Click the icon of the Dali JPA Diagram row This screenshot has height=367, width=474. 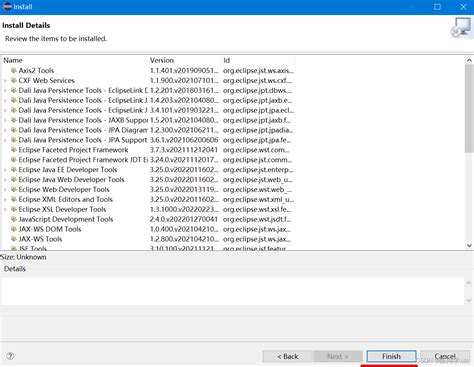click(x=14, y=130)
